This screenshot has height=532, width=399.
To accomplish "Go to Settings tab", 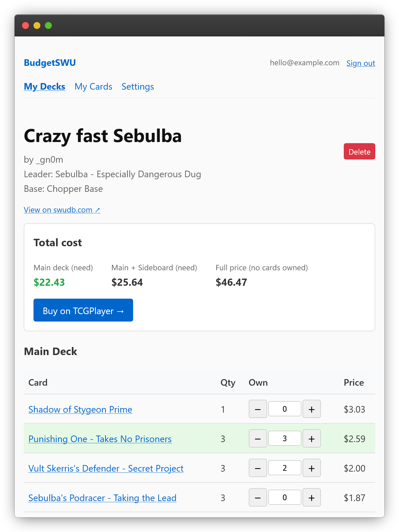I will tap(138, 86).
